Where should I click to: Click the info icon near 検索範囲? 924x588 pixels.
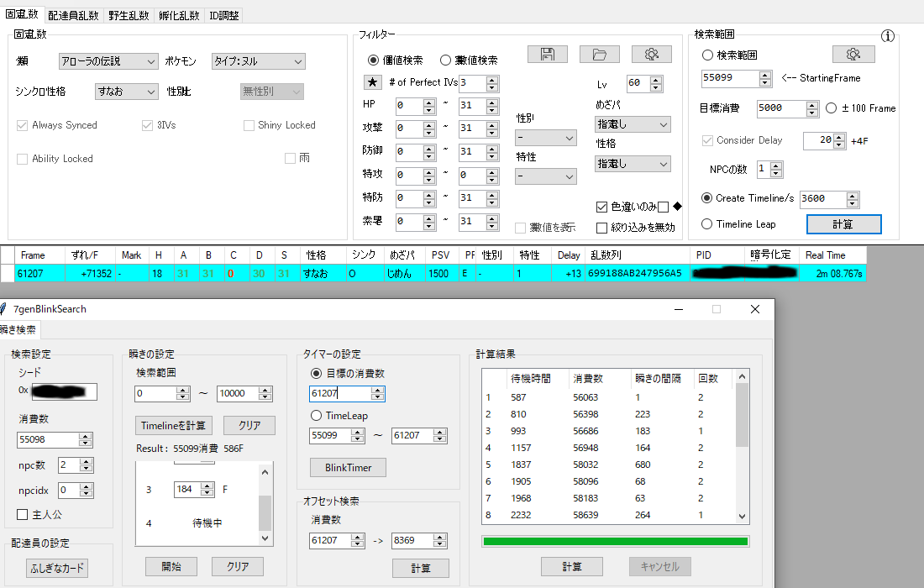pyautogui.click(x=888, y=36)
